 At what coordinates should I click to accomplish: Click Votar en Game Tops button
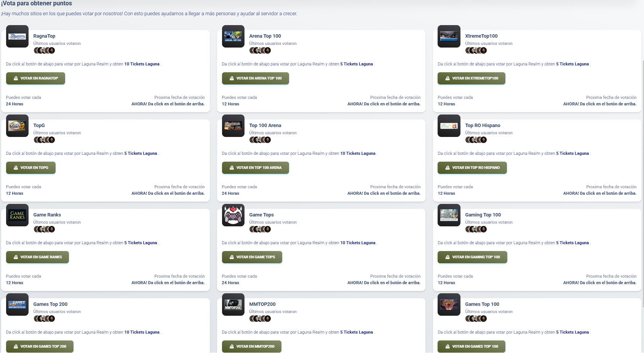coord(252,257)
